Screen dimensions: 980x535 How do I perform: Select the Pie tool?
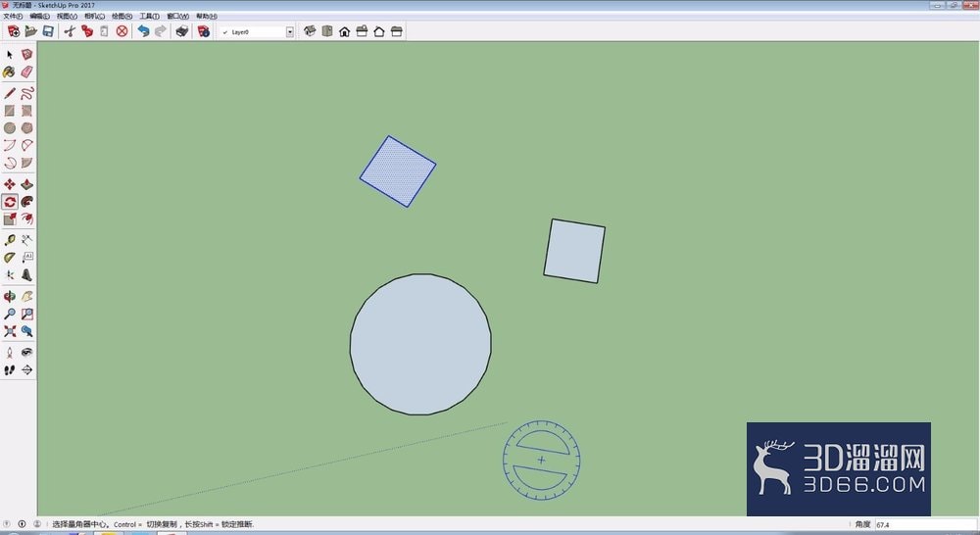[x=26, y=163]
